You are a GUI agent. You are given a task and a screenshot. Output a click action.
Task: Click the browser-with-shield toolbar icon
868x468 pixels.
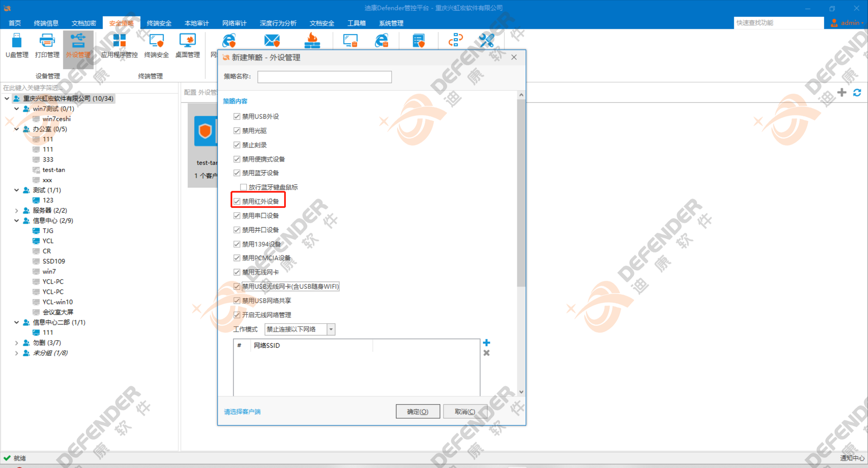click(x=229, y=41)
